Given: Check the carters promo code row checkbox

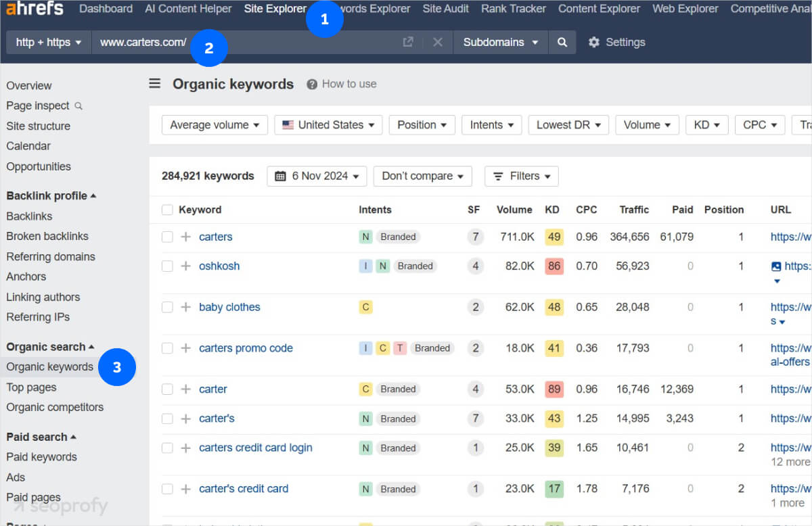Looking at the screenshot, I should [x=167, y=348].
